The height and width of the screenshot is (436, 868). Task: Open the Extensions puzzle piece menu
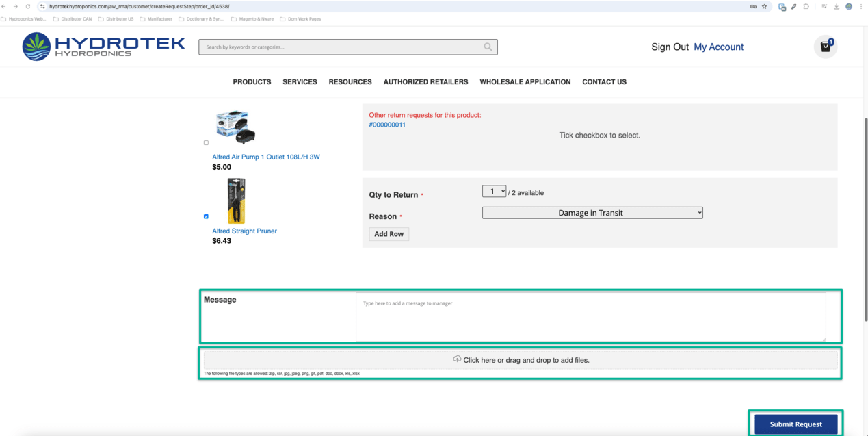(x=806, y=6)
